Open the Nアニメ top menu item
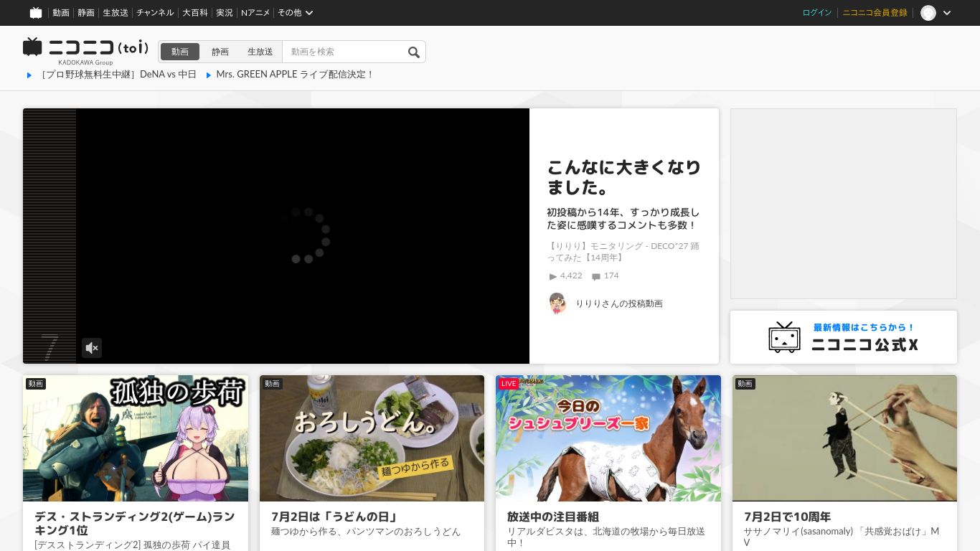This screenshot has width=980, height=551. pos(255,13)
